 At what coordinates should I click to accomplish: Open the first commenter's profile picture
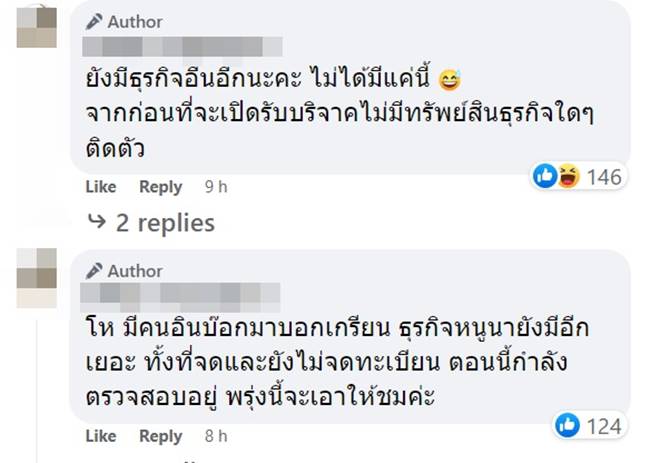(x=38, y=26)
